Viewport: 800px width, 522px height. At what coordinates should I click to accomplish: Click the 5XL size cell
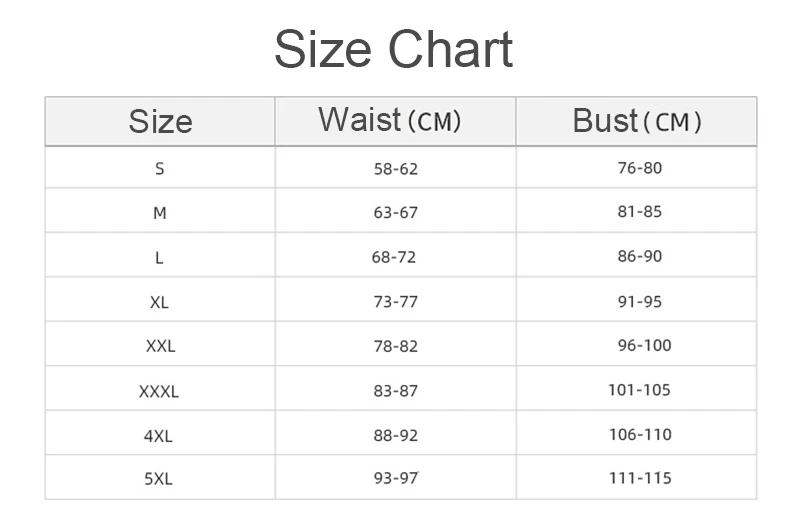click(158, 479)
